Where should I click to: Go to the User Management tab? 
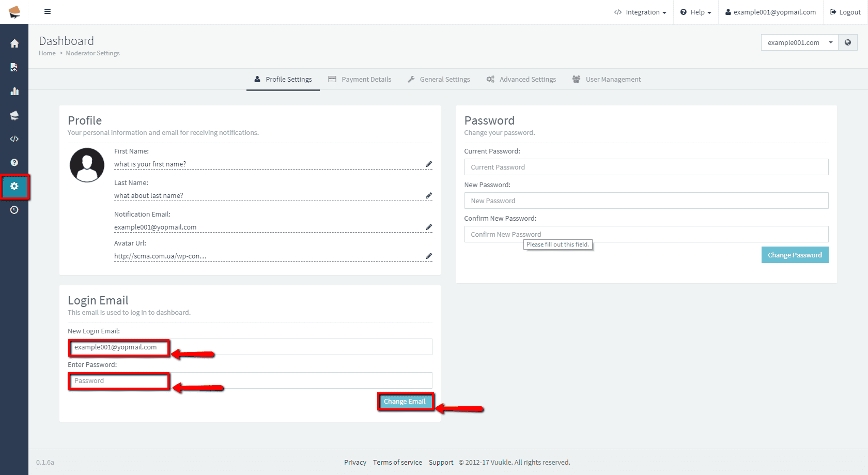click(x=607, y=80)
